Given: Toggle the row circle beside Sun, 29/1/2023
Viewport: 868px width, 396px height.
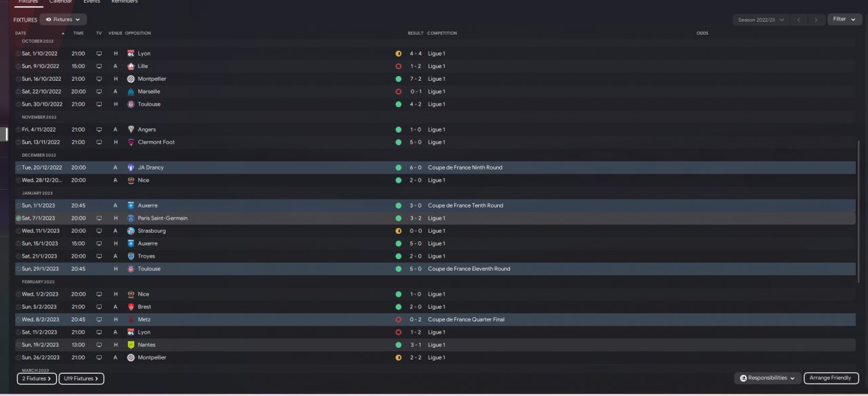Looking at the screenshot, I should coord(18,269).
